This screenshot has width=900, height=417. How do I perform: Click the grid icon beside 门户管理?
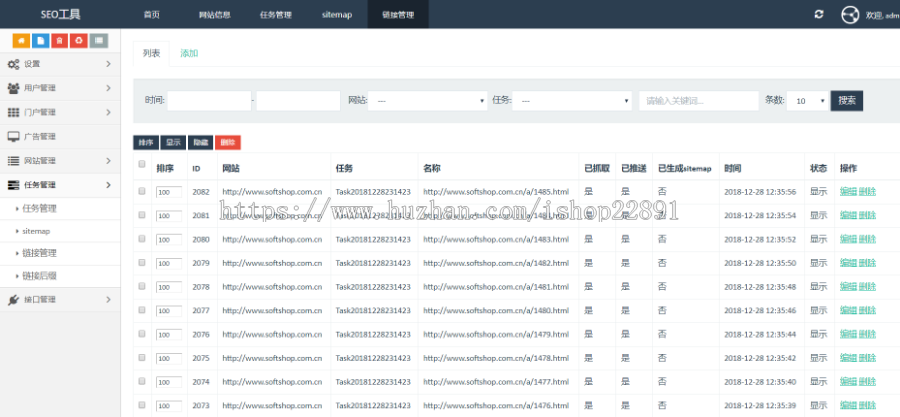(13, 112)
